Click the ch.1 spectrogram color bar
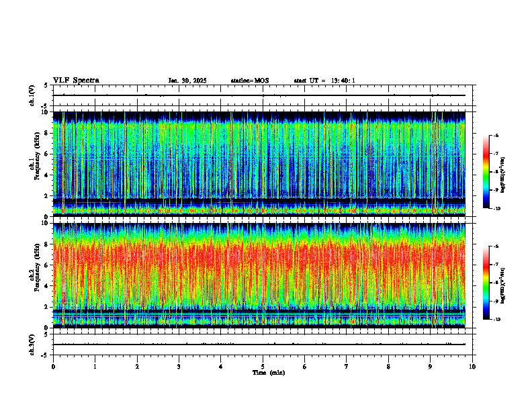532x411 pixels. point(486,172)
